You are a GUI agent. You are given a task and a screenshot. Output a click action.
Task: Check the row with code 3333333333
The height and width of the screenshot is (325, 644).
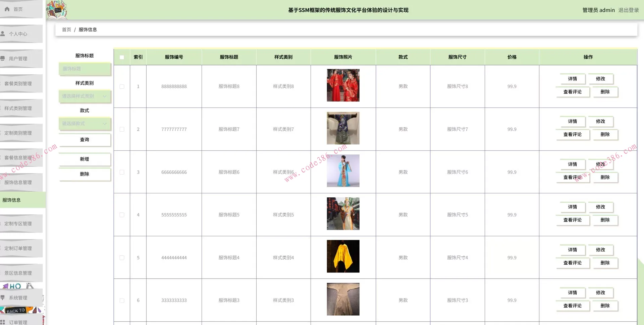click(122, 301)
